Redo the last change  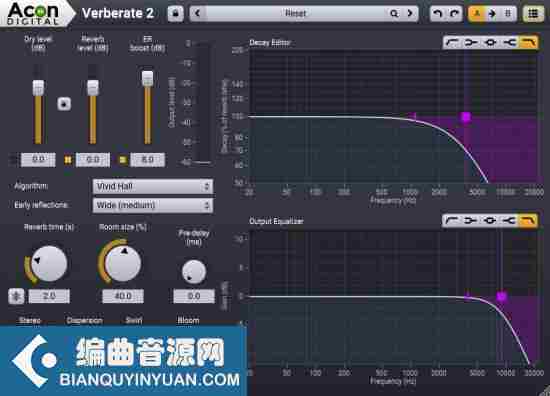click(x=454, y=14)
